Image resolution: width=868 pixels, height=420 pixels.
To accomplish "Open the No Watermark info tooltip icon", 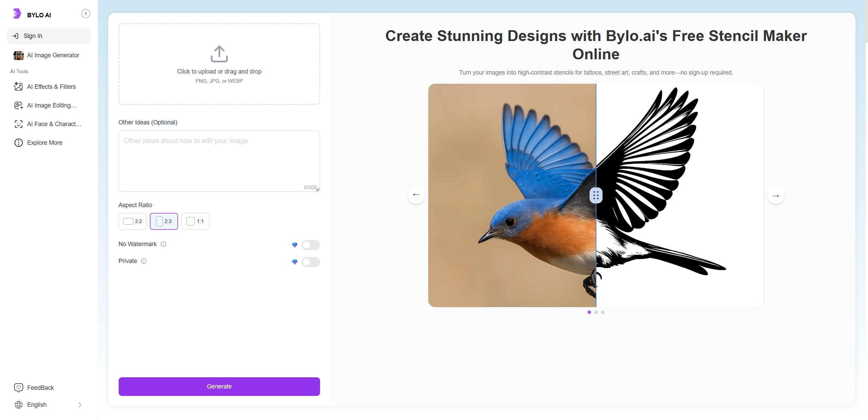I will [x=163, y=244].
